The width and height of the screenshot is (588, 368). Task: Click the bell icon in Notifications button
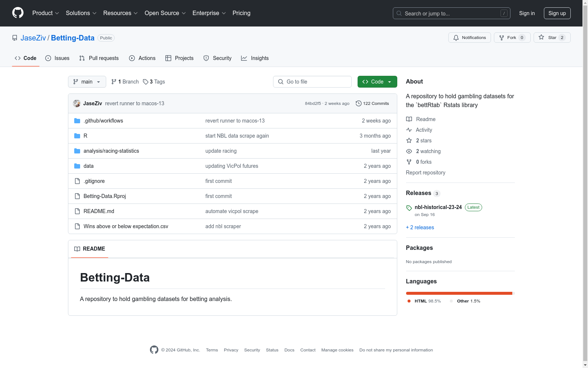[456, 38]
